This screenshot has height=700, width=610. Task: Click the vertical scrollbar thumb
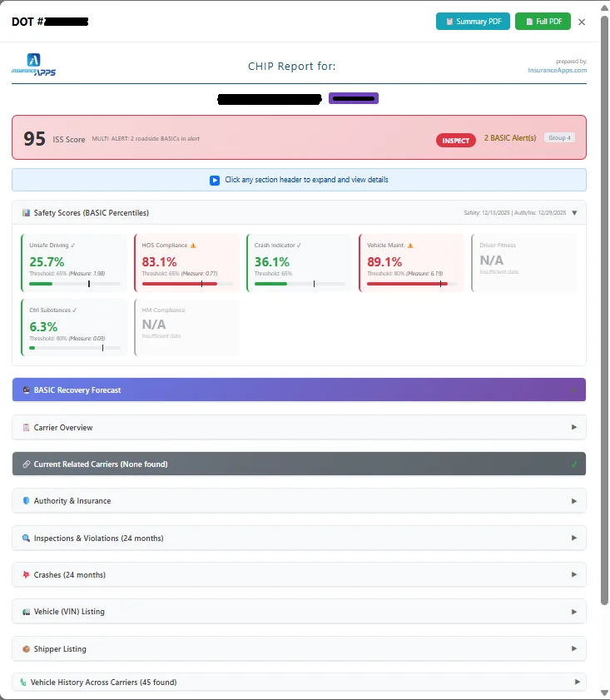coord(605,310)
